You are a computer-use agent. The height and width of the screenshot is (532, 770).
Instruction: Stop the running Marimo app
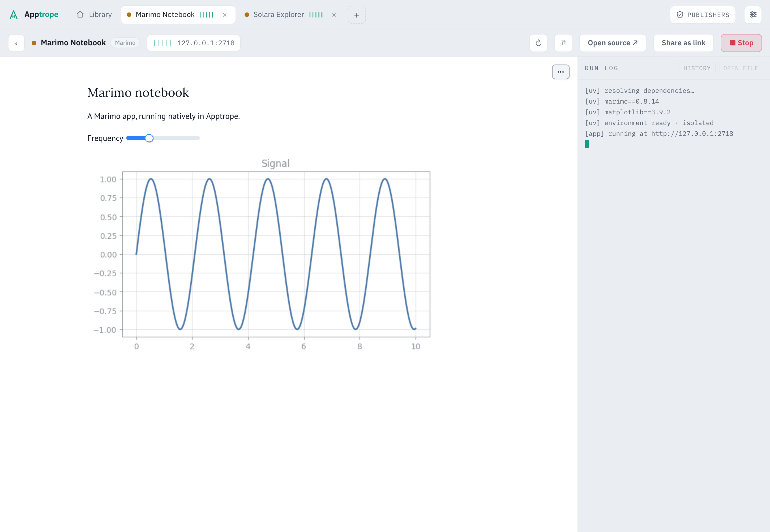[x=741, y=43]
